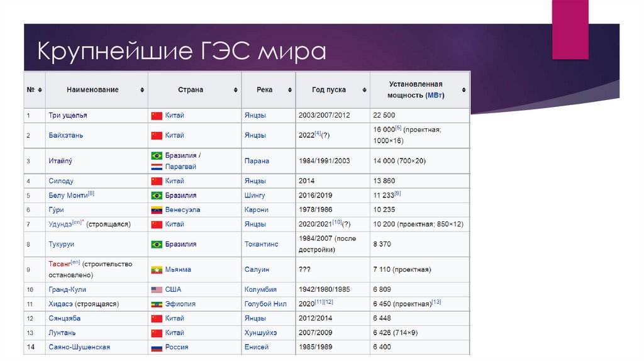Open the Гранд-Кули link
The width and height of the screenshot is (644, 361).
67,289
